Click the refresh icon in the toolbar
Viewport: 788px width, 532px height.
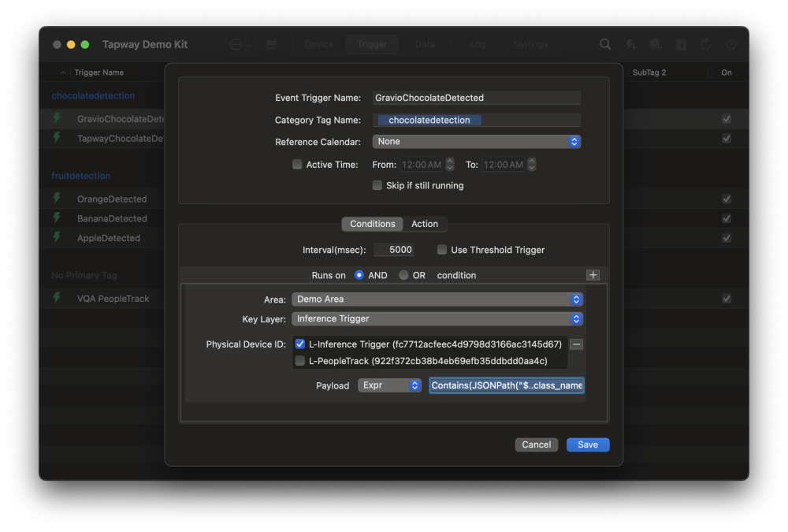pos(704,44)
